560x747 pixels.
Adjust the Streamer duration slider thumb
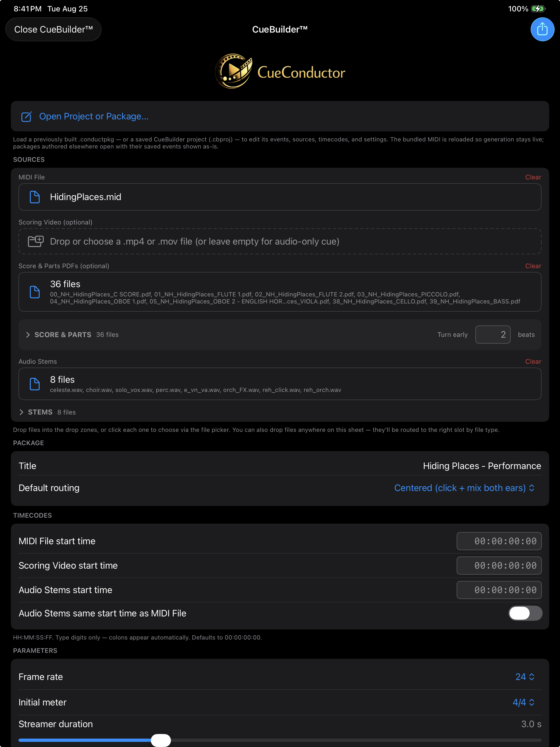point(161,740)
